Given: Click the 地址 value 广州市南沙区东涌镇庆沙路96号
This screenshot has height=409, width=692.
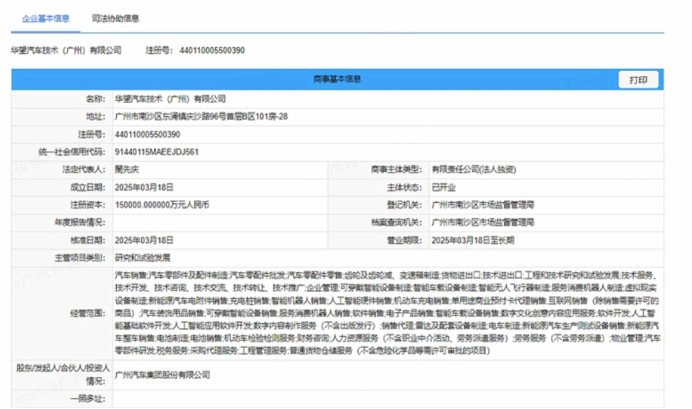Looking at the screenshot, I should pos(201,116).
